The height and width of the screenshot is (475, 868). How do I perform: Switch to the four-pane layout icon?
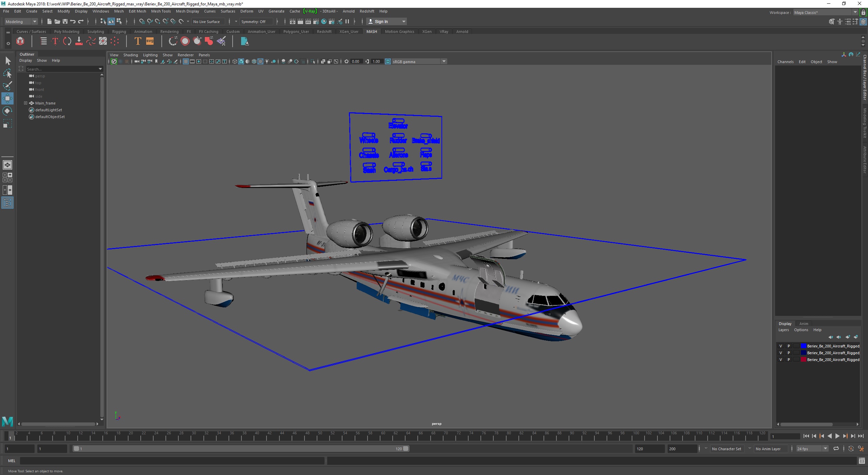click(7, 177)
